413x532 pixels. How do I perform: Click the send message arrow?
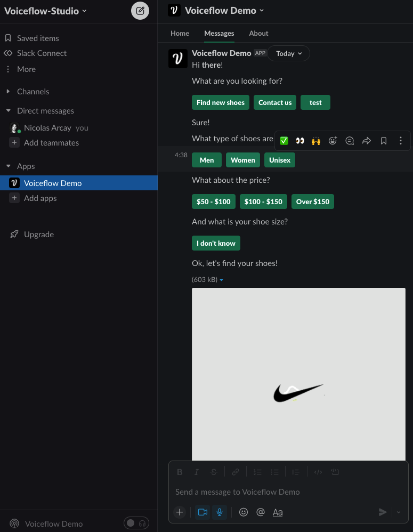[x=383, y=512]
